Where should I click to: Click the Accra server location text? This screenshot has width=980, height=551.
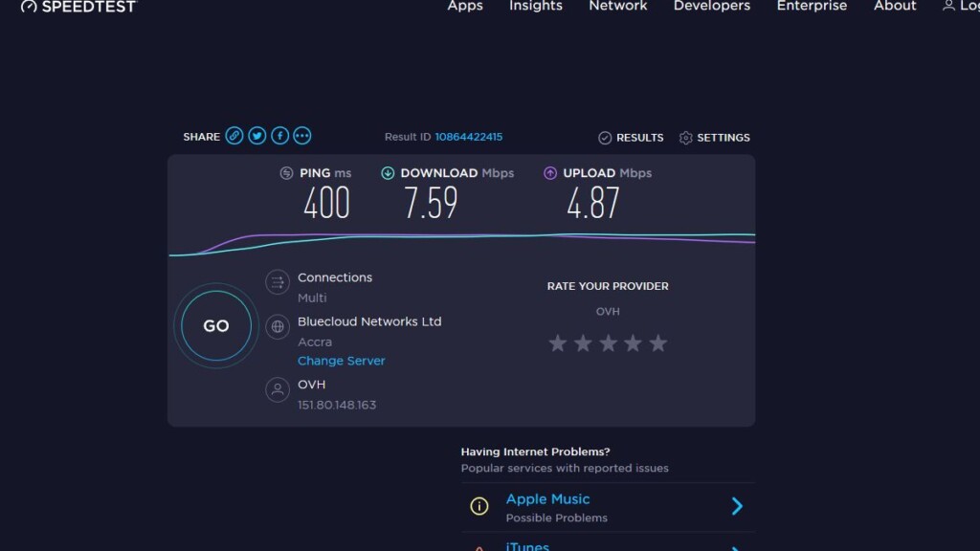point(314,342)
